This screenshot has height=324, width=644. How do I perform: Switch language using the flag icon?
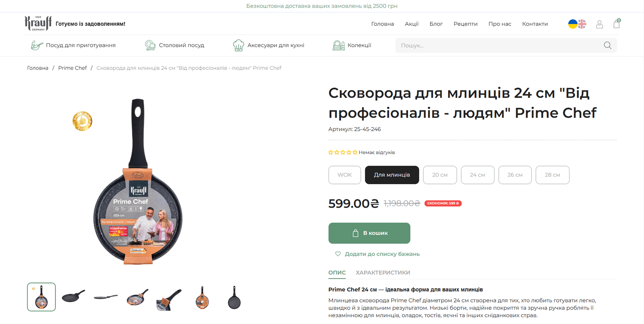pos(577,24)
